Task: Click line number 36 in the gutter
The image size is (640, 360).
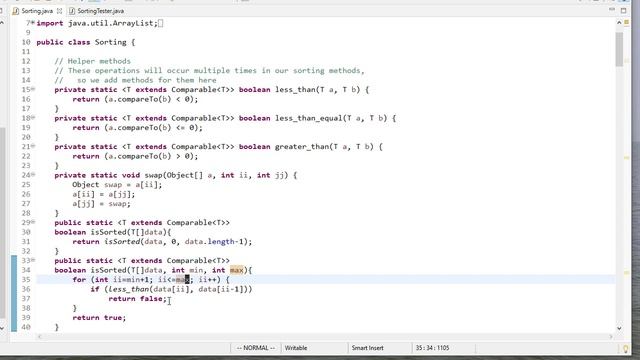Action: (26, 289)
